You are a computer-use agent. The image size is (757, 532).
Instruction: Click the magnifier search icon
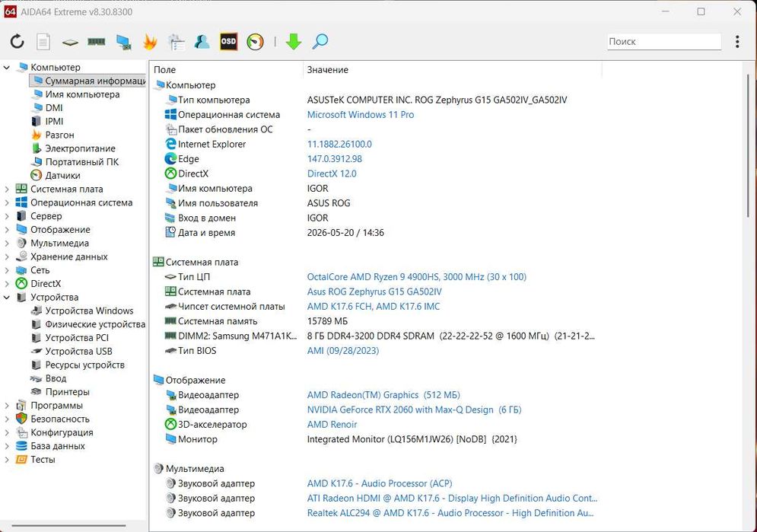tap(320, 42)
